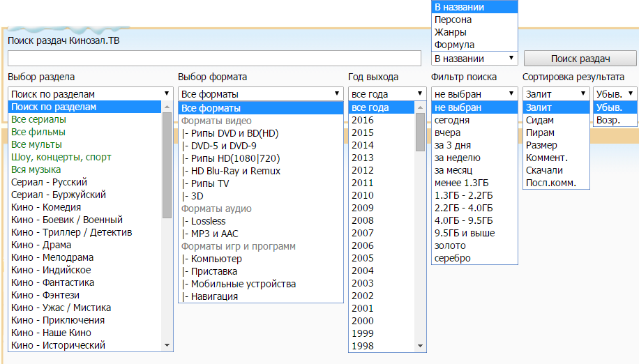Select 'Все сериалы' section option
The image size is (639, 364).
(39, 119)
